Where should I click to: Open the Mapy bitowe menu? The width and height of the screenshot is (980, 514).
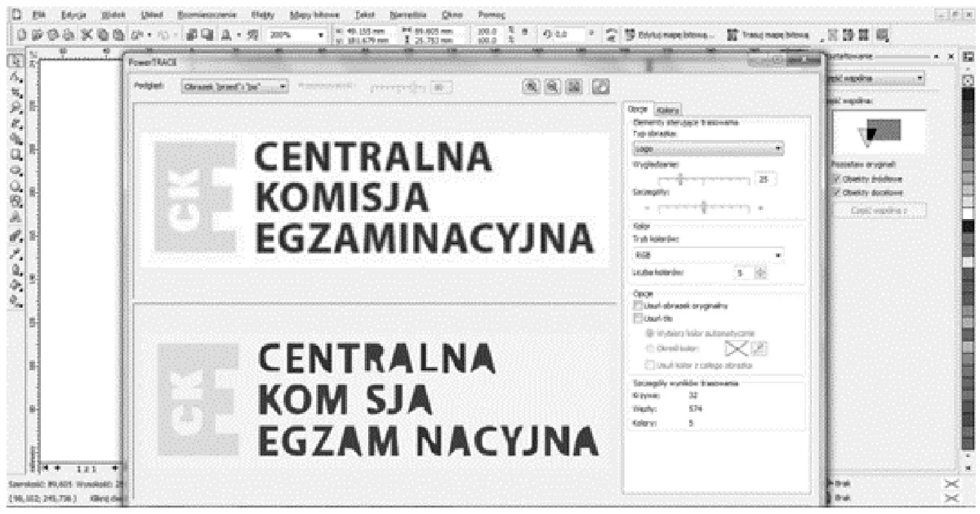(x=314, y=16)
